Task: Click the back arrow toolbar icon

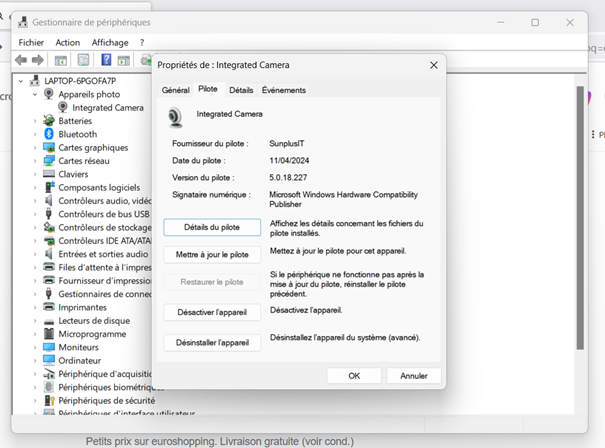Action: tap(21, 60)
